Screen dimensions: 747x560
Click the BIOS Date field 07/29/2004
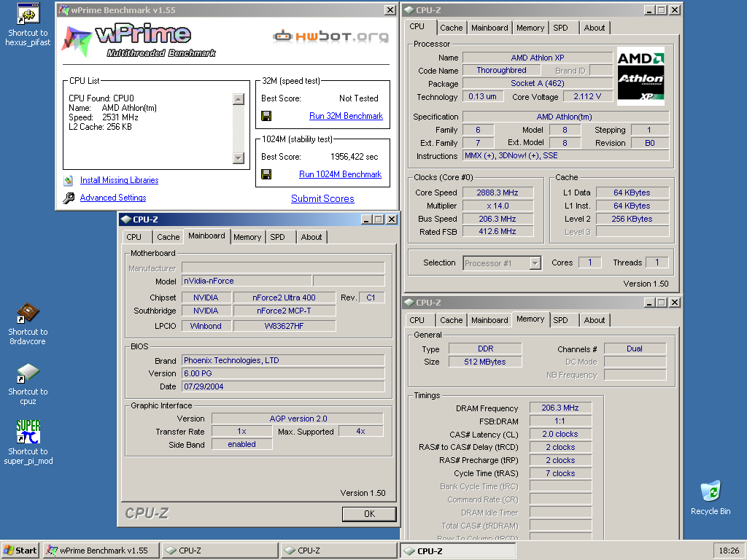(x=283, y=386)
